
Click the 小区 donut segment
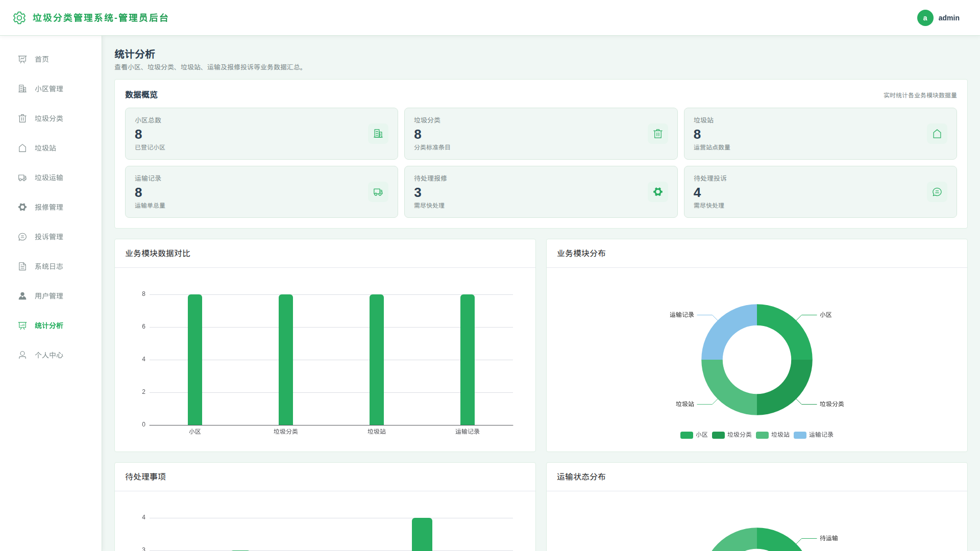pyautogui.click(x=788, y=329)
